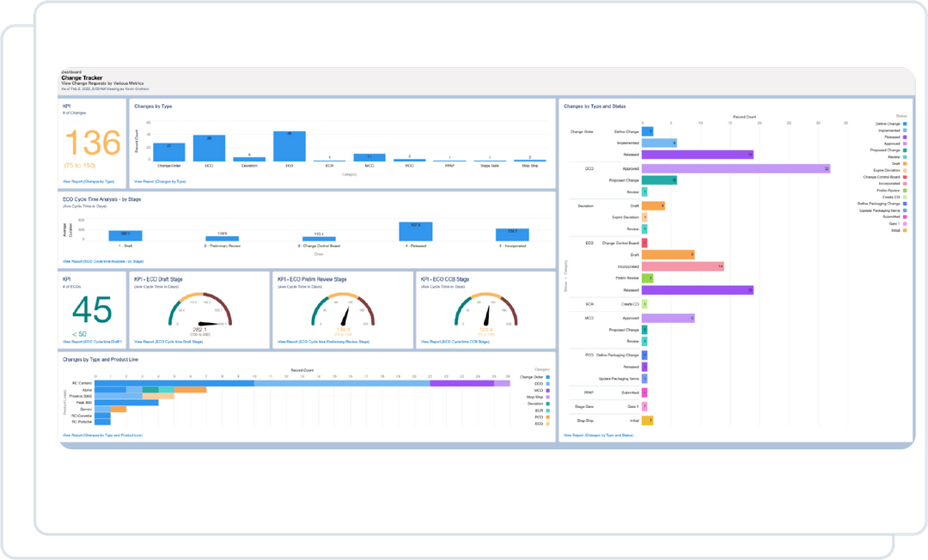This screenshot has height=560, width=928.
Task: Open View Report (ECO Cycle time Preliminary Review Stage)
Action: pyautogui.click(x=324, y=341)
